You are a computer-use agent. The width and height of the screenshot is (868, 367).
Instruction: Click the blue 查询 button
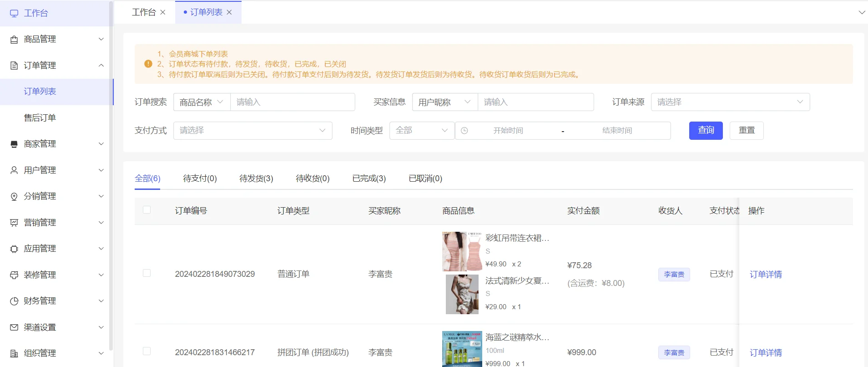(706, 131)
